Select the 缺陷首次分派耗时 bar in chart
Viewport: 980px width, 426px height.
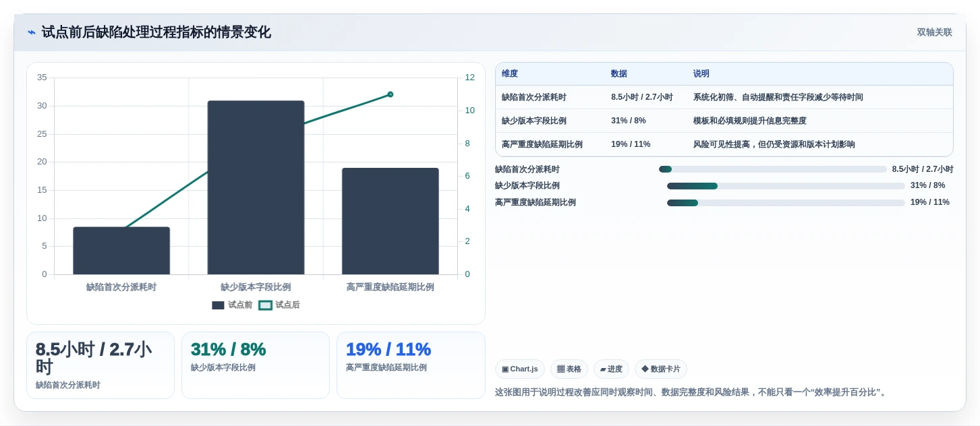(x=121, y=251)
